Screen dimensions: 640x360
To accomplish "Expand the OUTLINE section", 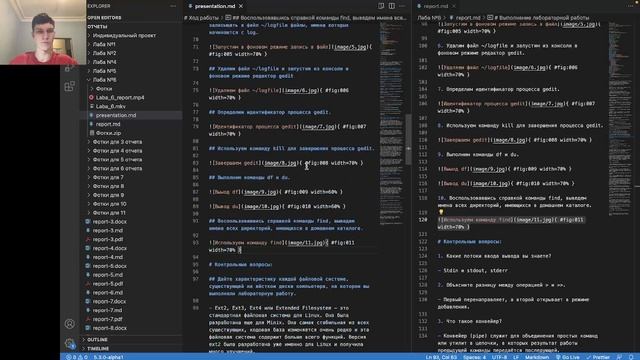I will pyautogui.click(x=97, y=340).
